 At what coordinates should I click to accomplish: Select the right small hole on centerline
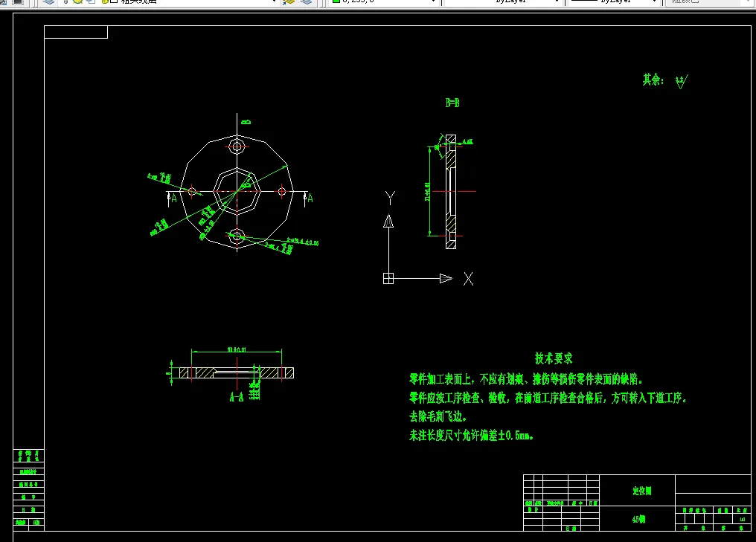click(282, 191)
